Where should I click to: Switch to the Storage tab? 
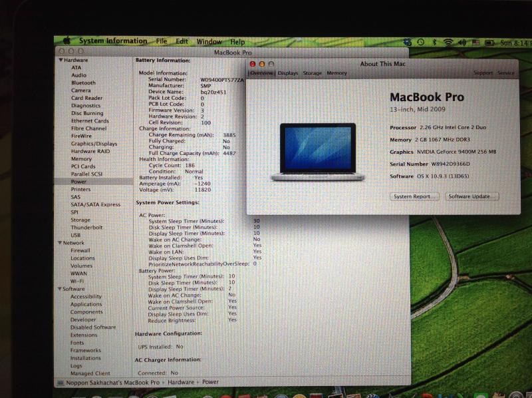click(312, 73)
